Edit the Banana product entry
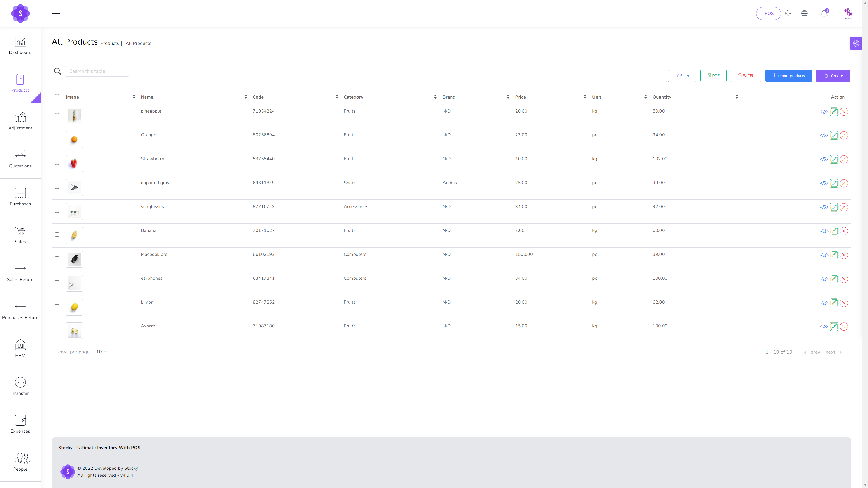 click(834, 231)
